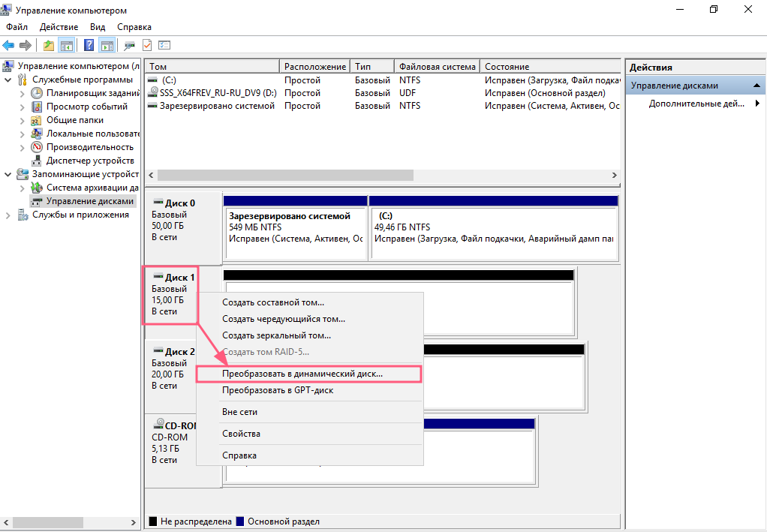This screenshot has width=767, height=532.
Task: Click the Disk list settings toolbar icon
Action: pyautogui.click(x=164, y=45)
